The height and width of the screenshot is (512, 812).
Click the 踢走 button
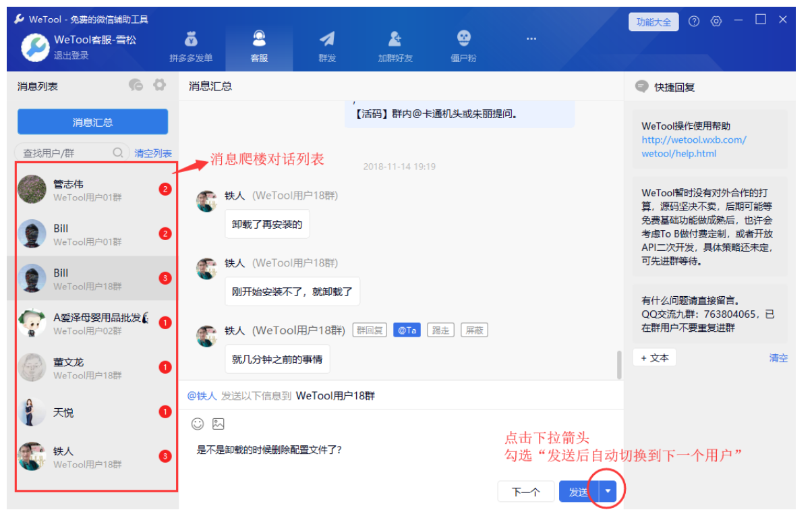click(441, 331)
